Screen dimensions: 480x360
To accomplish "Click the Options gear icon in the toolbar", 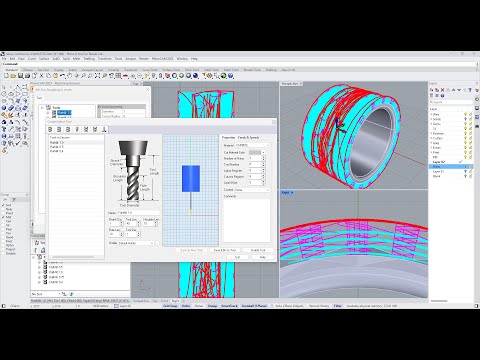I will click(210, 76).
